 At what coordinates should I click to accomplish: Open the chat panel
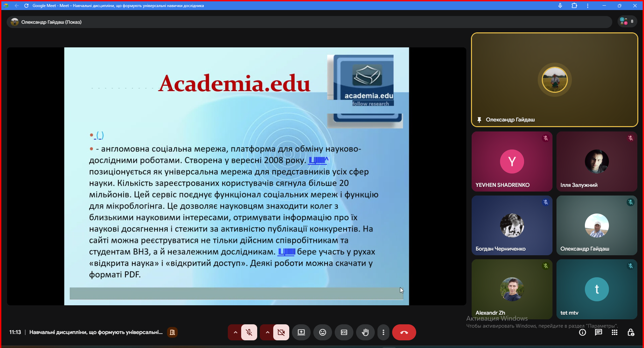click(599, 332)
